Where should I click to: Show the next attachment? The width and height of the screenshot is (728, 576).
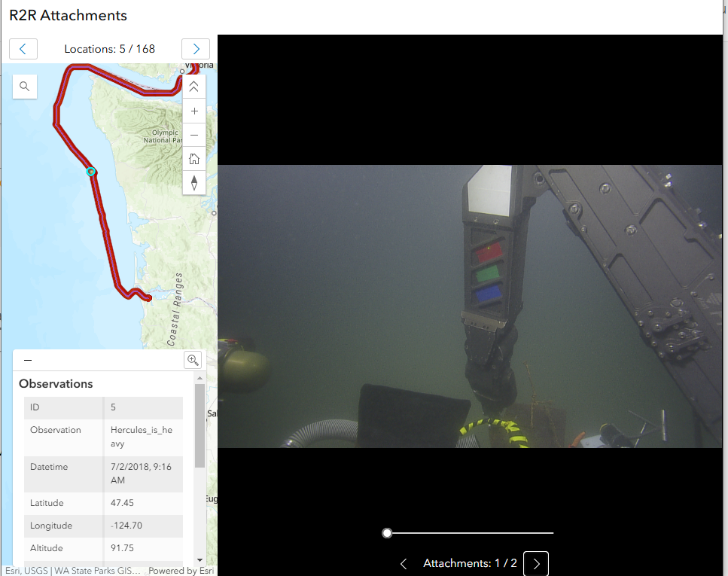pos(536,563)
